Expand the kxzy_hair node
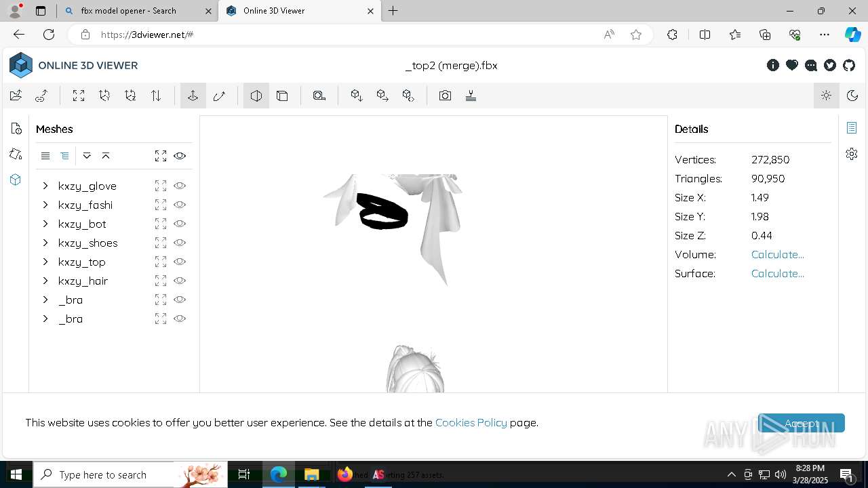868x488 pixels. [x=45, y=281]
